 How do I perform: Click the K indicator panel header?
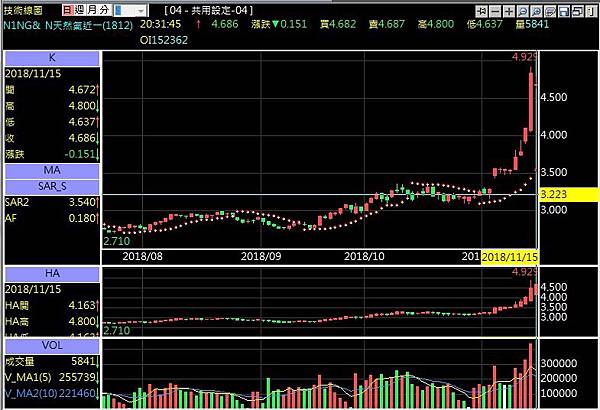point(52,59)
